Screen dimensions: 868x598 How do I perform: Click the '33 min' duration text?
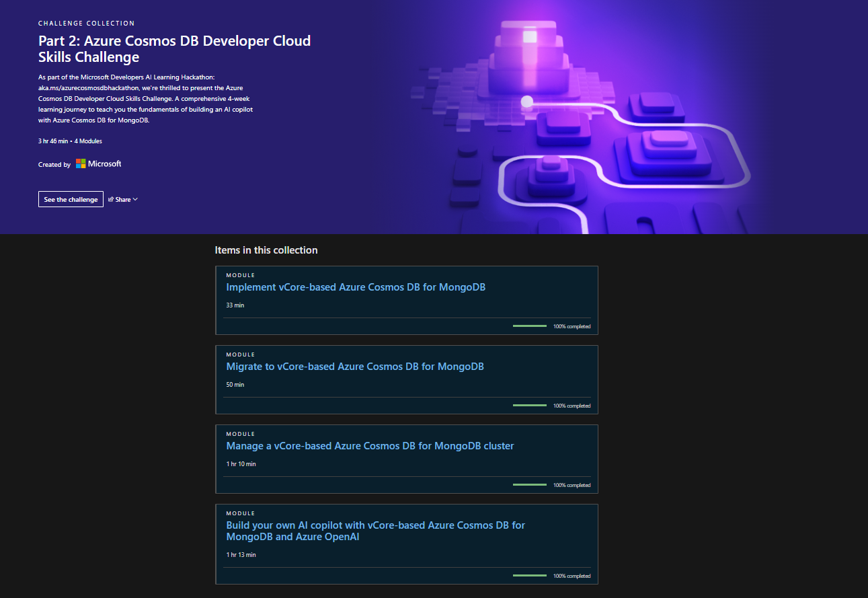click(x=235, y=305)
